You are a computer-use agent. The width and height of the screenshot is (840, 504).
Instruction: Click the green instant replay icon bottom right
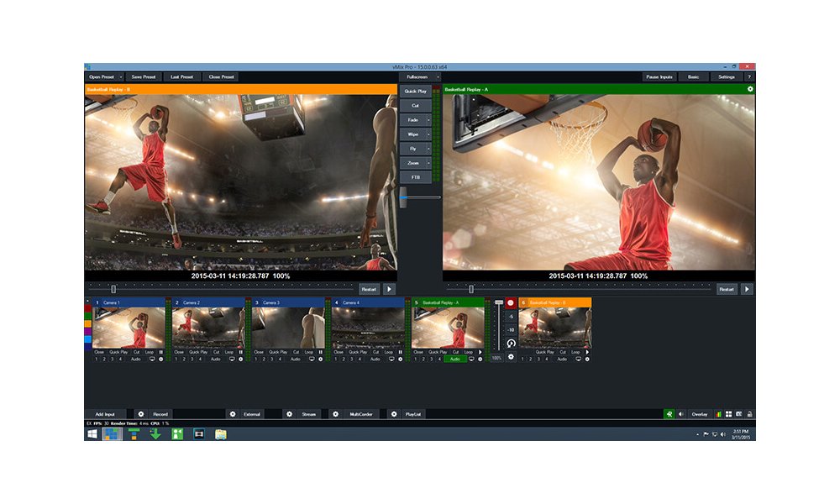click(x=669, y=414)
